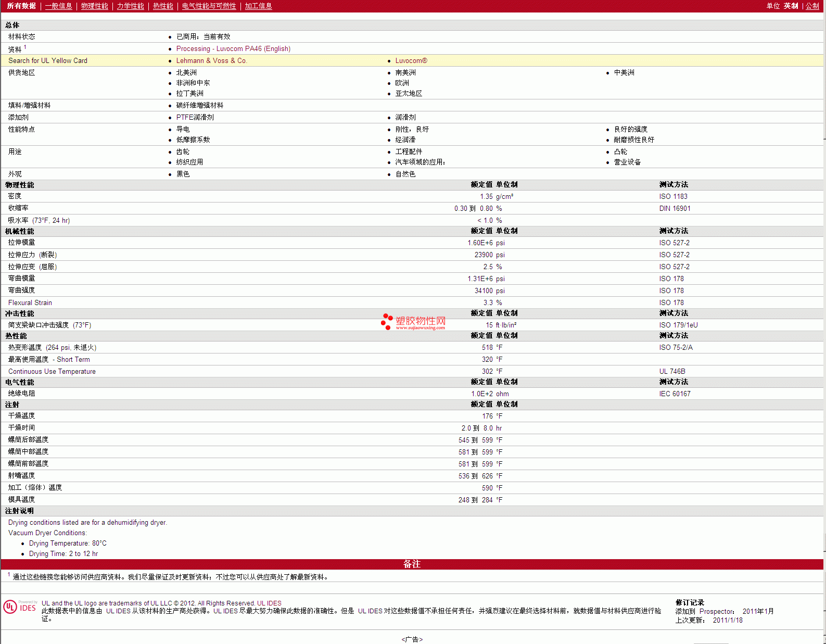
Task: Click the 物理性能 section header
Action: click(19, 185)
